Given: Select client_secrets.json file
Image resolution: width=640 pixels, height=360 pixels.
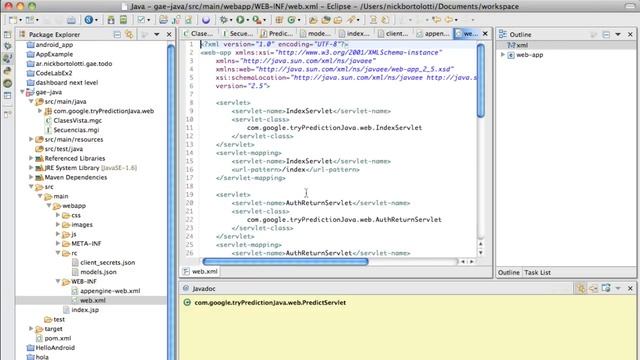Looking at the screenshot, I should click(x=108, y=262).
